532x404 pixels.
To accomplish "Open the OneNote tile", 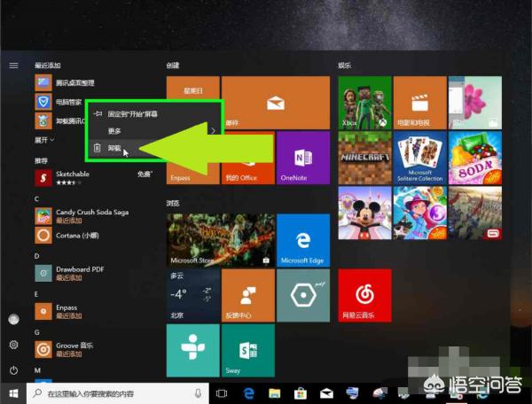I will [x=302, y=158].
